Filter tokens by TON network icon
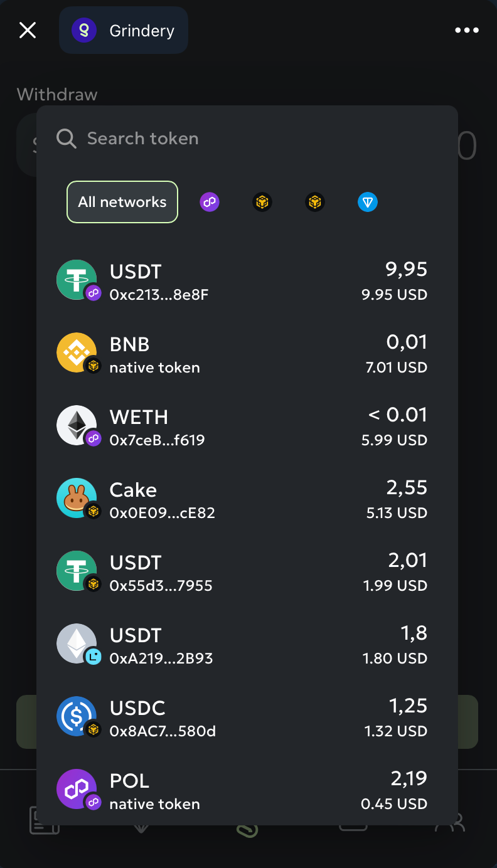497x868 pixels. [x=368, y=202]
